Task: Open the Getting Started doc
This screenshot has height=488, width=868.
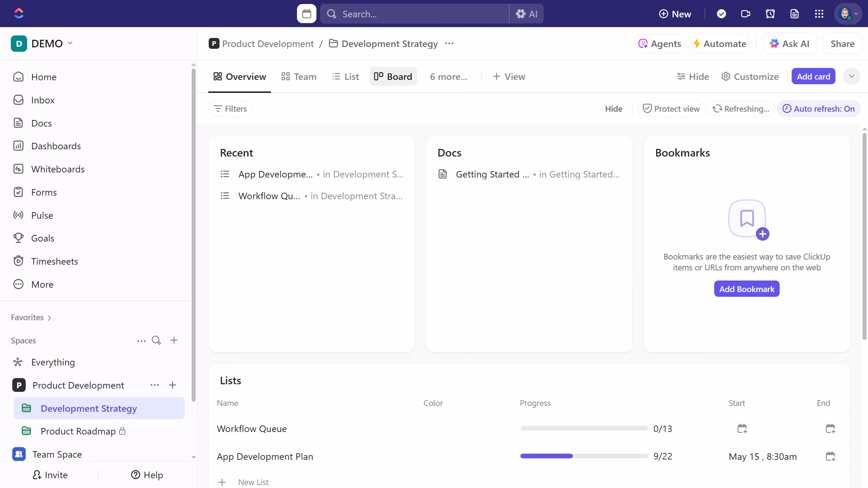Action: (529, 174)
